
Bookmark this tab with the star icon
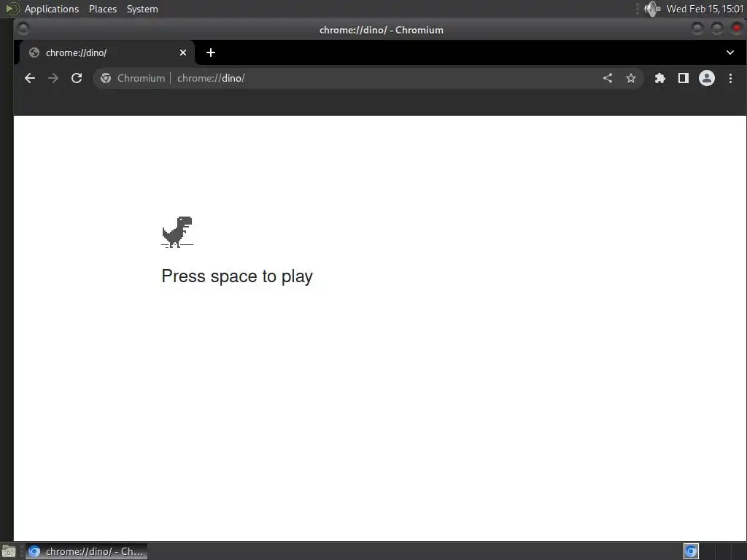point(631,78)
